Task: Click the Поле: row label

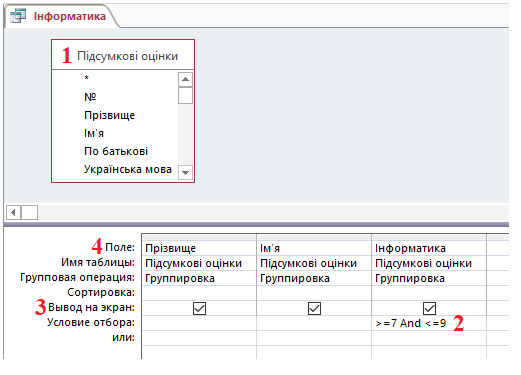Action: pos(120,247)
